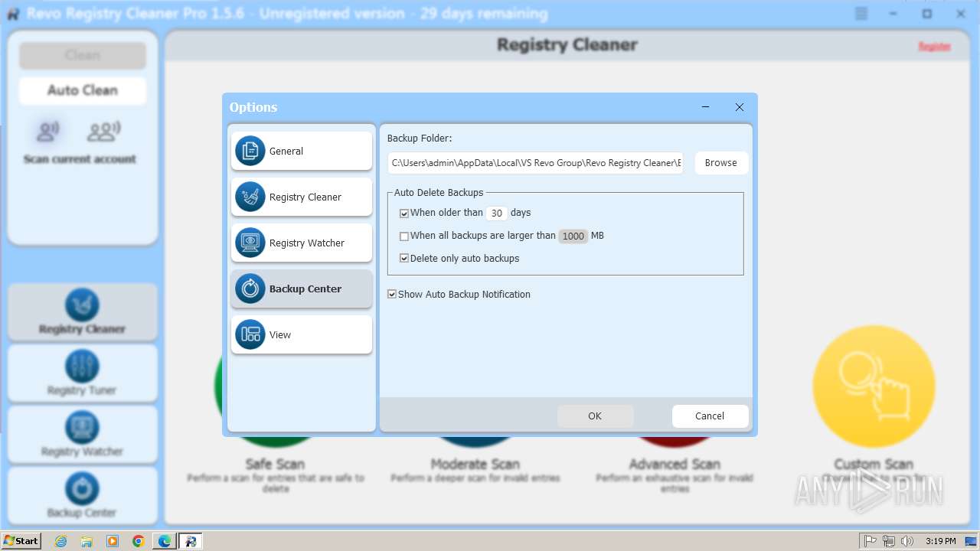Select scan current account user icon
This screenshot has width=980, height=551.
(x=48, y=132)
